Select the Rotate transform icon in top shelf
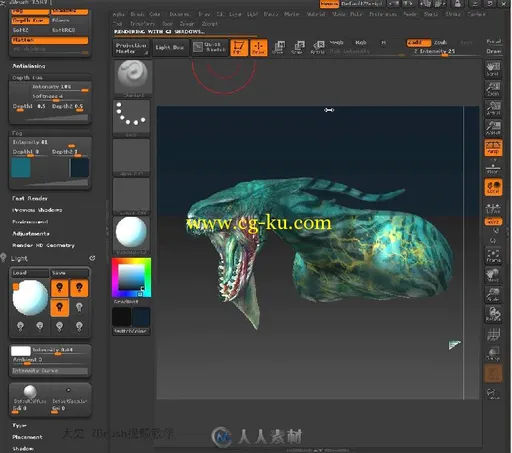The height and width of the screenshot is (453, 512). 318,47
